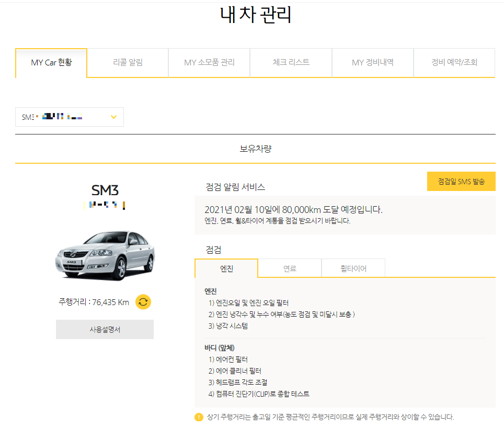Click the 엔진, 연료, 휠&타이어 inspection advice line
Image resolution: width=504 pixels, height=427 pixels.
[x=278, y=221]
